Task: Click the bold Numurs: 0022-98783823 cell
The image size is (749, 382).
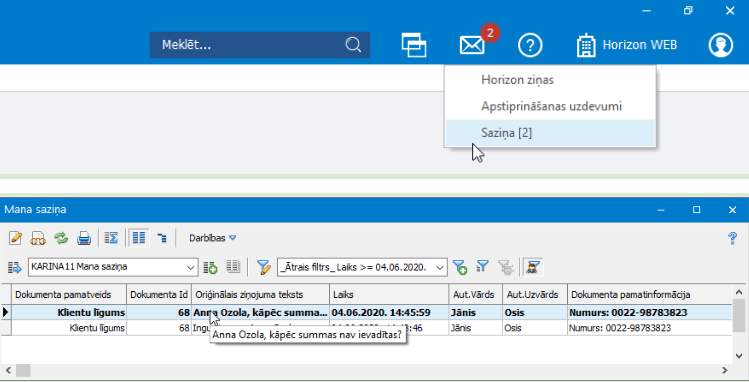Action: 650,312
